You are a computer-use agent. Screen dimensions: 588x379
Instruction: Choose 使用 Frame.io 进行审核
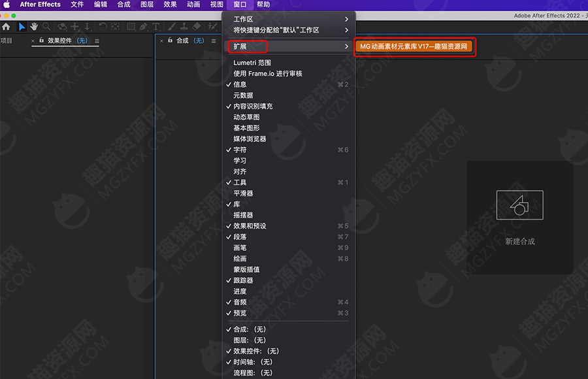tap(288, 74)
